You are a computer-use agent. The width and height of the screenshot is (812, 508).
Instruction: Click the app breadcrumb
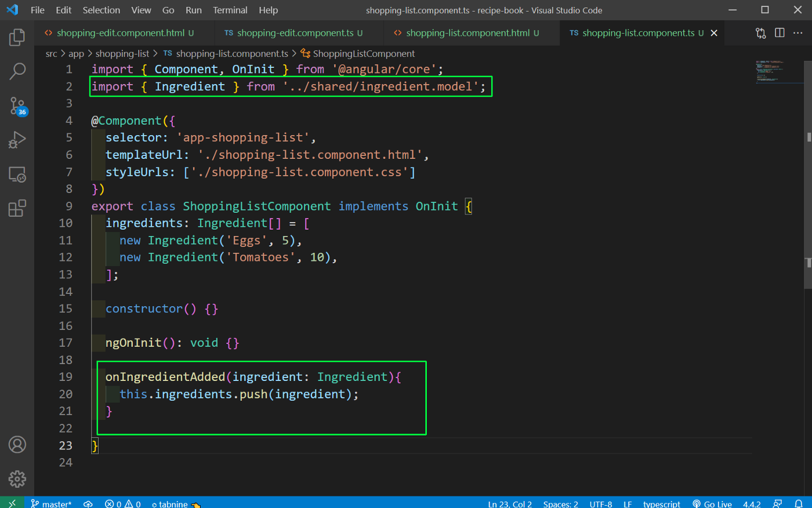click(76, 53)
